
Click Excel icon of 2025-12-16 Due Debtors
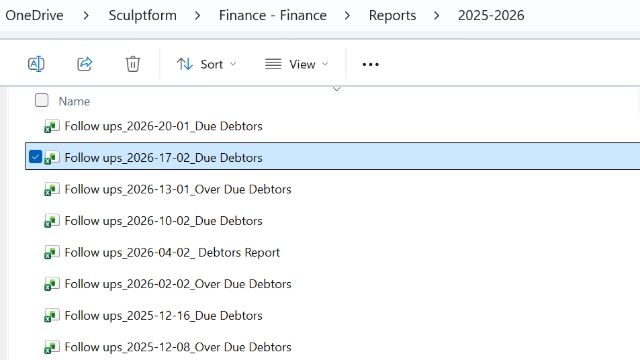(x=52, y=316)
